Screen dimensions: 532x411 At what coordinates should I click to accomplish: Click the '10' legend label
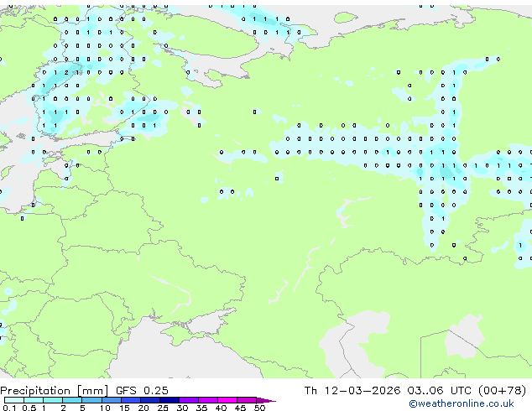pos(105,408)
